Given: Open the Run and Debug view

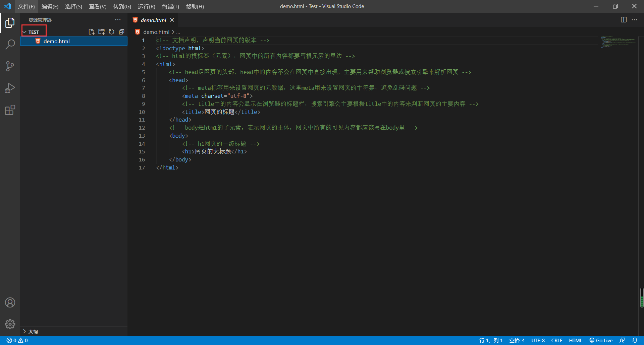Looking at the screenshot, I should point(10,88).
